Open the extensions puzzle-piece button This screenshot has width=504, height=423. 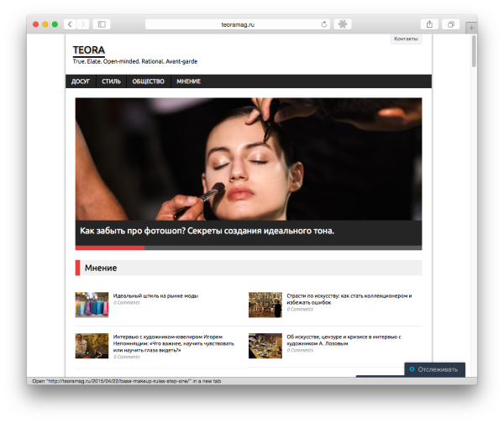[x=343, y=24]
